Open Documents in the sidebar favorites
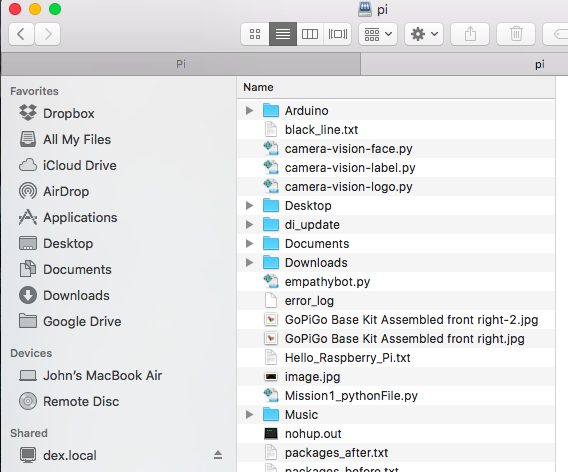The width and height of the screenshot is (568, 472). (x=77, y=270)
